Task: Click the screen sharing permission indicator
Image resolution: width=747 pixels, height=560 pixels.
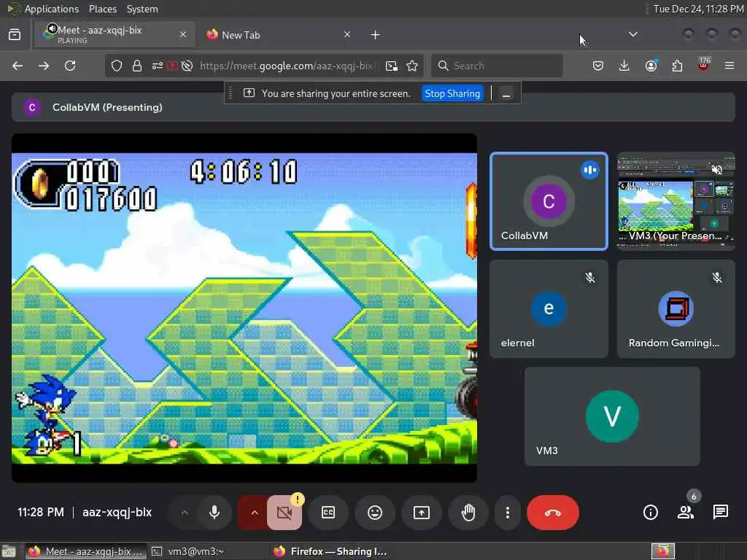Action: point(172,66)
